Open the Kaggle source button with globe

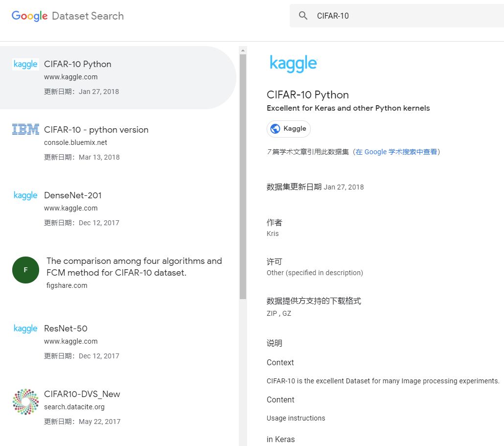point(289,129)
